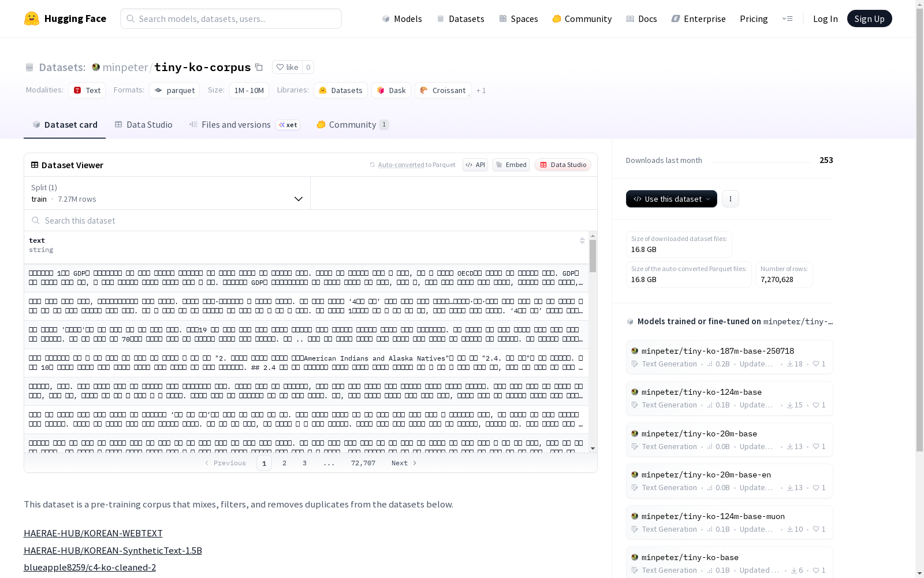The width and height of the screenshot is (924, 578).
Task: Like the tiny-ko-corpus dataset
Action: tap(287, 67)
